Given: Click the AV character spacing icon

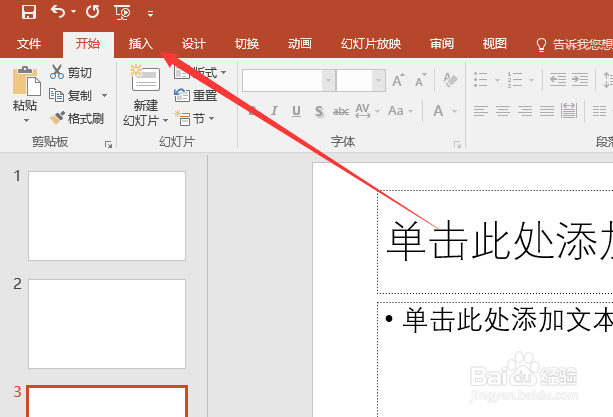Looking at the screenshot, I should 363,111.
